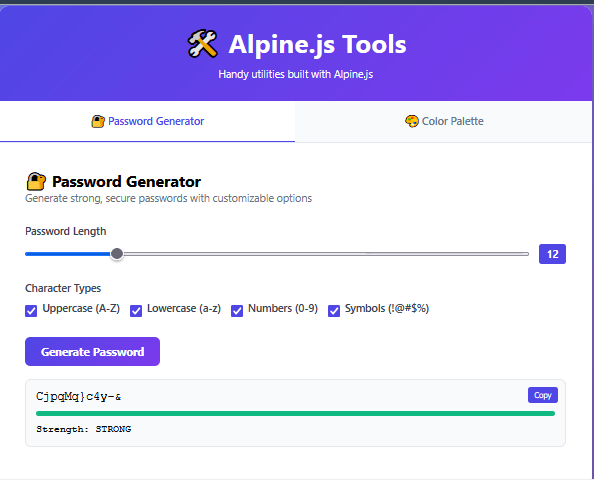
Task: Uncheck the Uppercase (A-Z) checkbox
Action: 31,311
